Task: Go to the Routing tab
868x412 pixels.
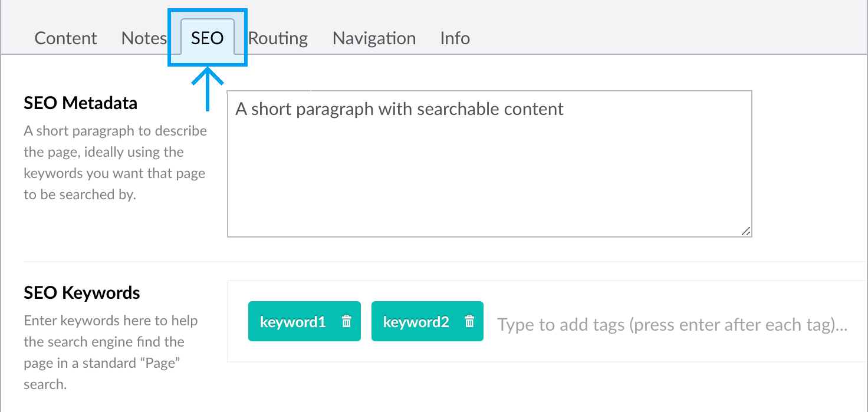Action: pos(278,38)
